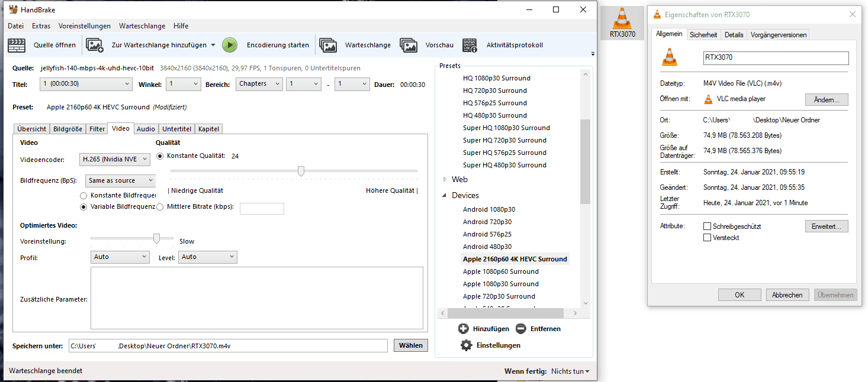Click the HandBrake logo in title bar
The height and width of the screenshot is (382, 868).
click(x=13, y=10)
